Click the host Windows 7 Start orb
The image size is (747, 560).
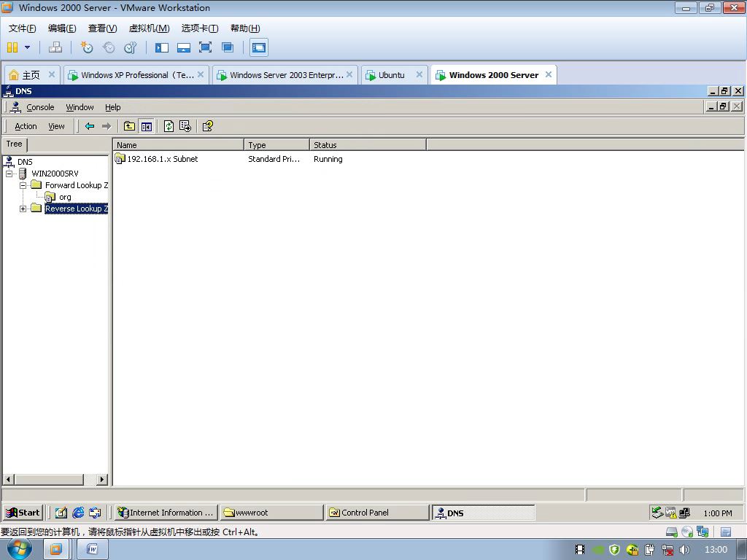click(x=19, y=549)
